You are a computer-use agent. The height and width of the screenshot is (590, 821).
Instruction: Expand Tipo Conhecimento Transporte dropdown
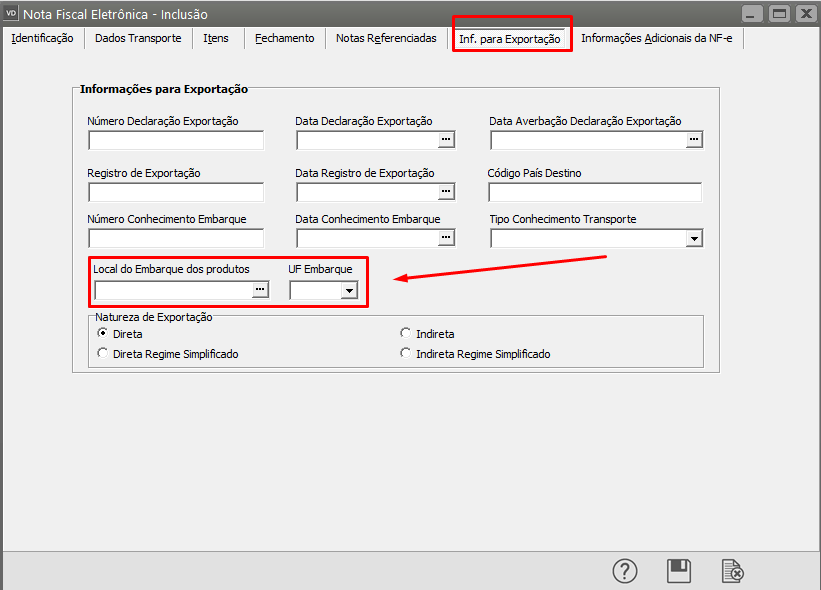[x=694, y=238]
